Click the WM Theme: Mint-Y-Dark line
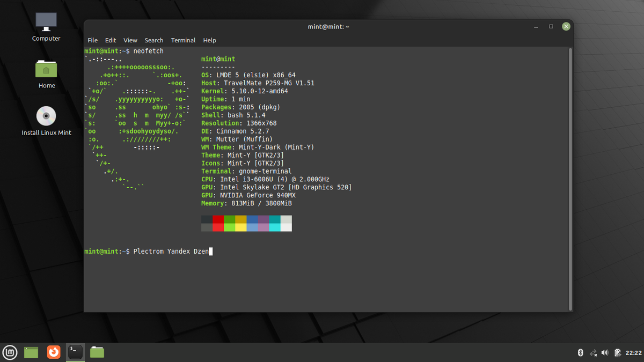This screenshot has height=362, width=644. tap(258, 147)
